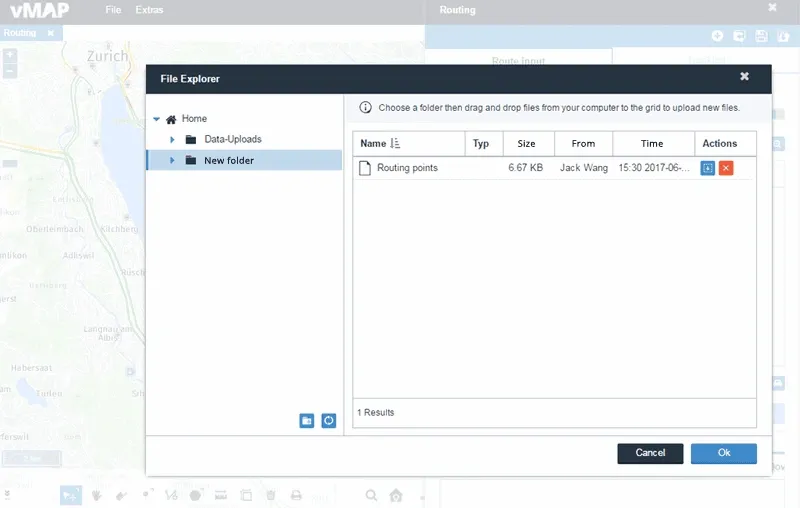This screenshot has height=508, width=800.
Task: Click the 1 Results status text
Action: (x=376, y=412)
